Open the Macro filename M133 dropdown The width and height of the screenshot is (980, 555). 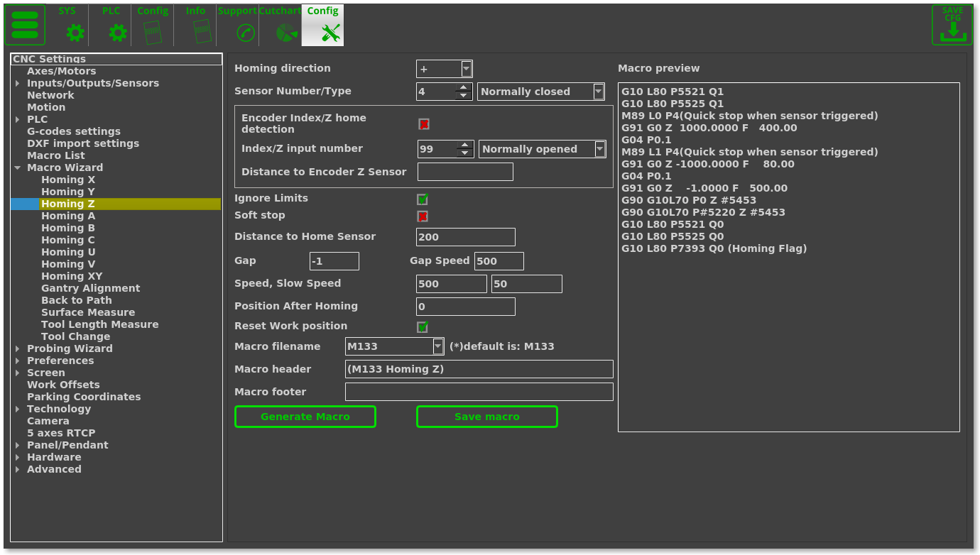[x=438, y=346]
